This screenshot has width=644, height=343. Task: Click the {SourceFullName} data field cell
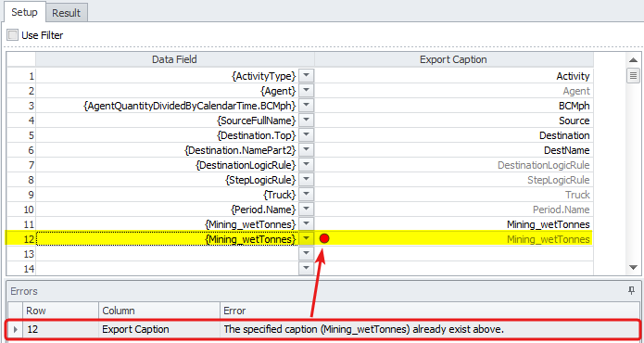pos(167,121)
